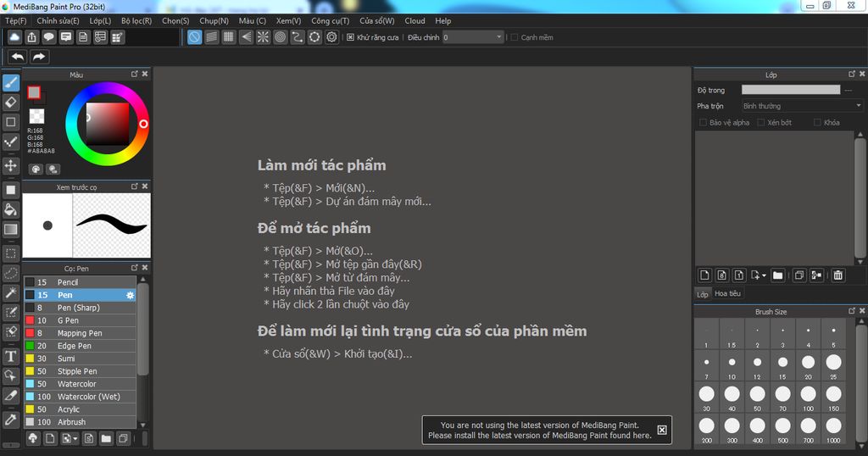Enable the concentric circle snap guide
The width and height of the screenshot is (868, 456).
coord(280,37)
